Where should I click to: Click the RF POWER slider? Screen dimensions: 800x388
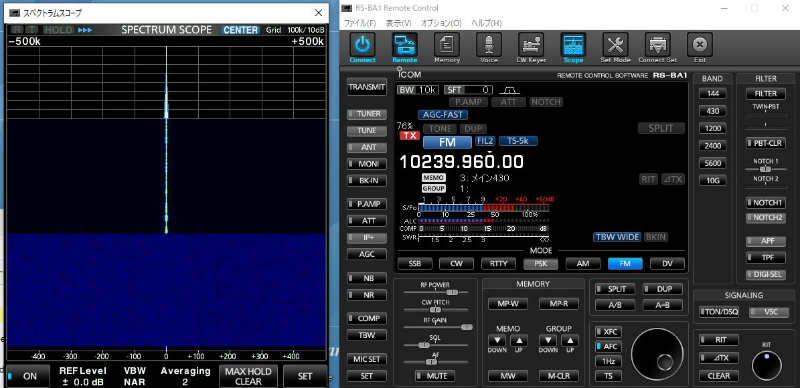[435, 292]
